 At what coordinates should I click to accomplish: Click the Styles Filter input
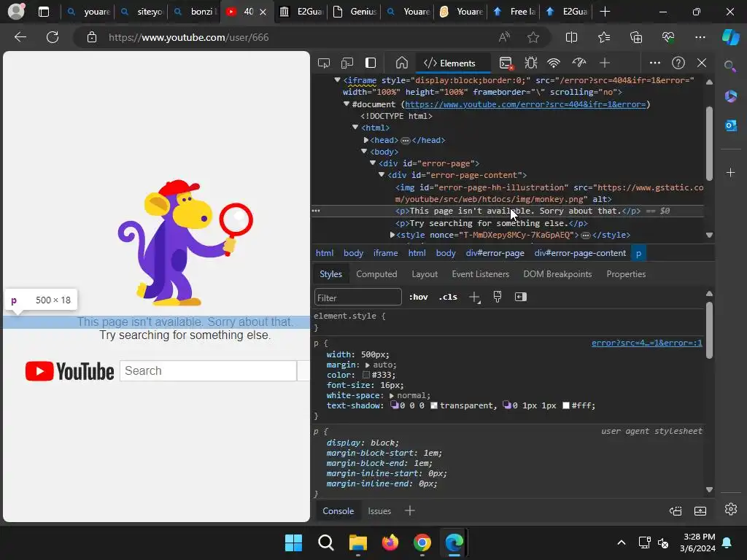[x=357, y=297]
